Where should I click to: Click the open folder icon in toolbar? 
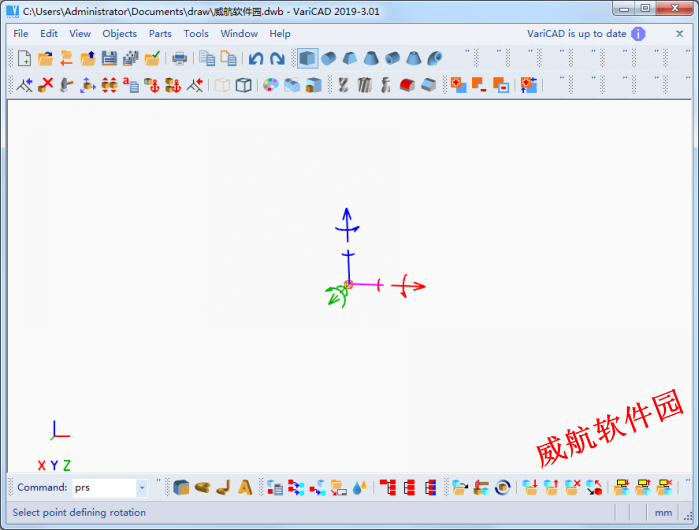45,58
